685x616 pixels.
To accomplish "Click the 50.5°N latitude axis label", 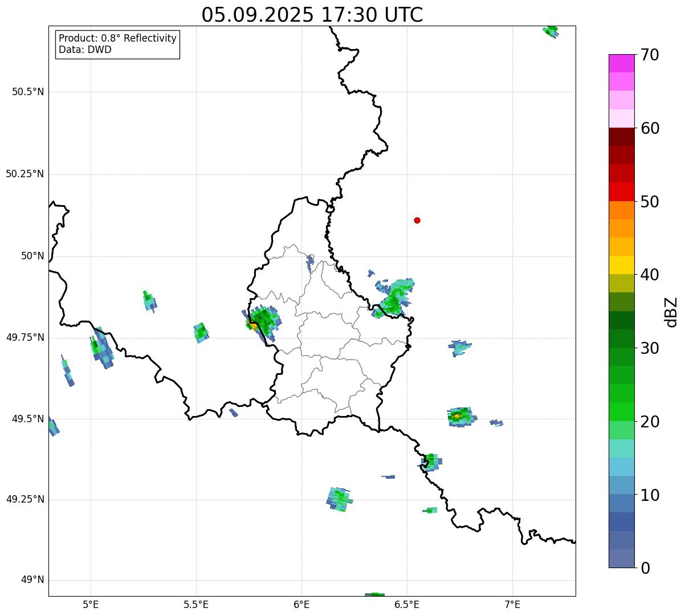I will click(28, 92).
